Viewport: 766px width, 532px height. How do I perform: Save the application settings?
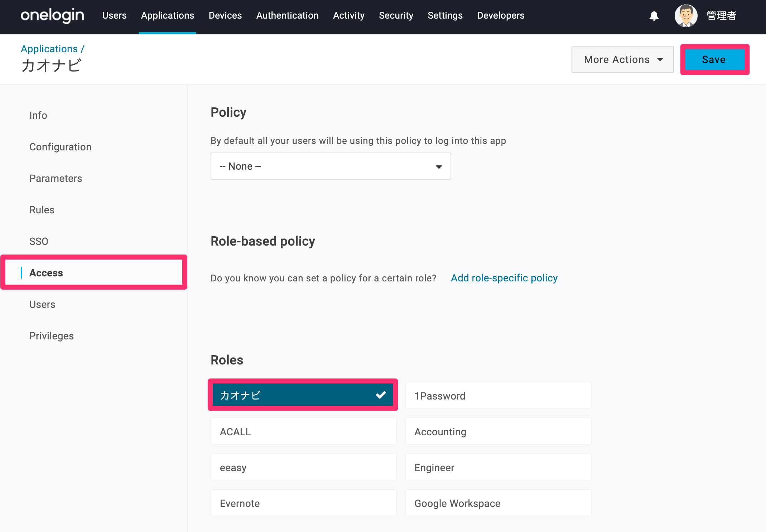pyautogui.click(x=714, y=59)
